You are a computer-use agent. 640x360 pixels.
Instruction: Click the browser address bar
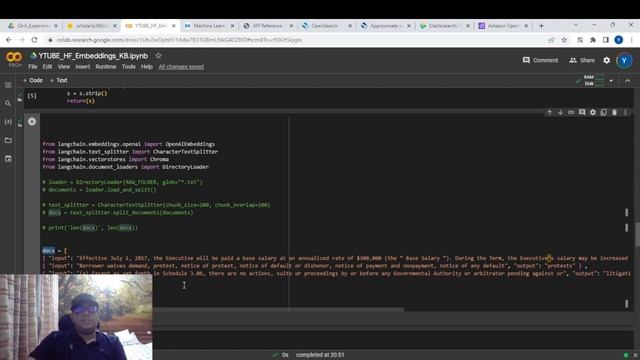pos(294,40)
